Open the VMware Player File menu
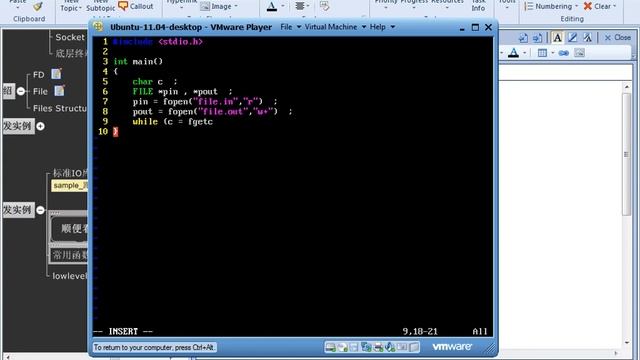The height and width of the screenshot is (360, 640). click(290, 27)
